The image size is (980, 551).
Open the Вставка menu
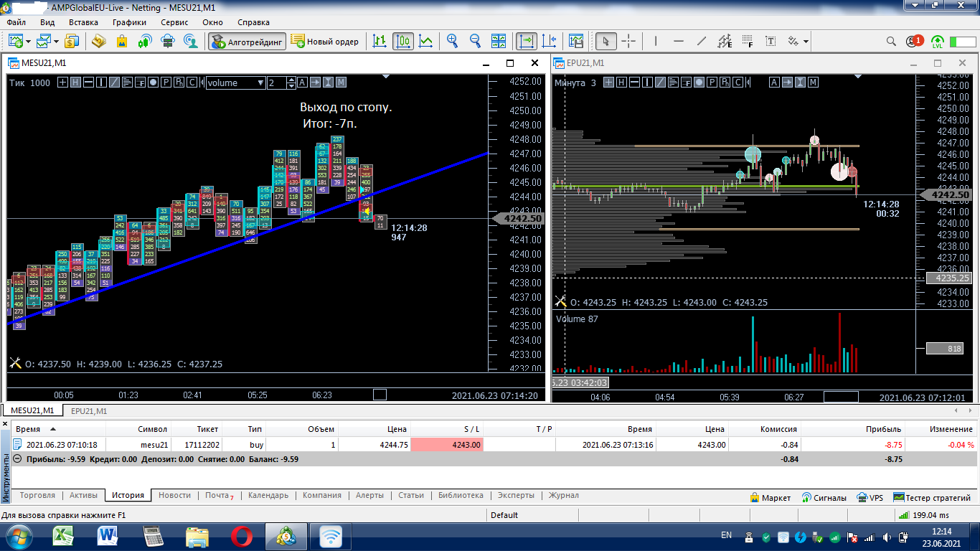84,22
